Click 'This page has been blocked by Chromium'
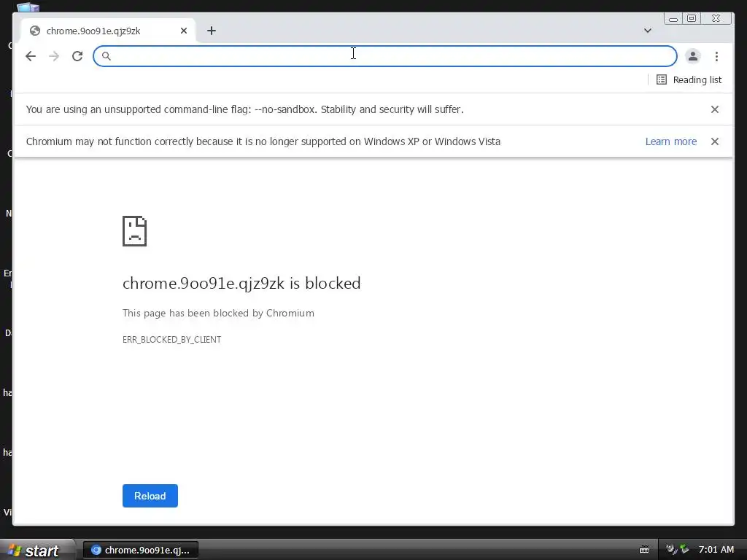This screenshot has height=560, width=747. tap(218, 313)
